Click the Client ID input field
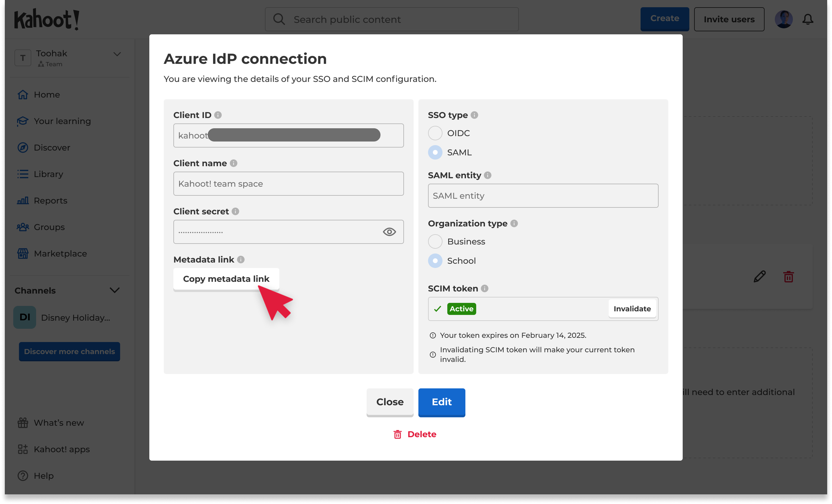This screenshot has height=504, width=832. click(x=289, y=135)
